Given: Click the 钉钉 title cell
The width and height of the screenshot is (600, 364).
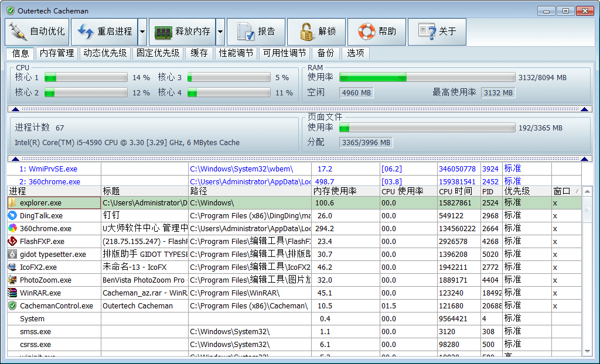Looking at the screenshot, I should [x=145, y=215].
